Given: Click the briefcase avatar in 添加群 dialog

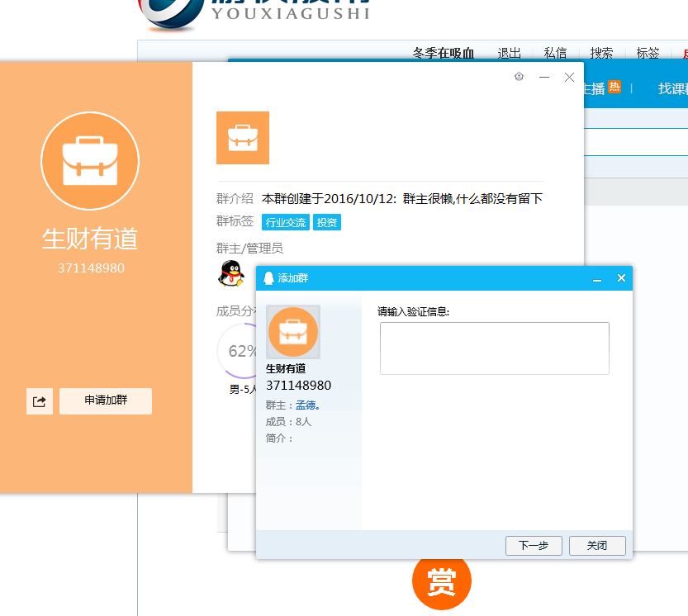Looking at the screenshot, I should [x=293, y=332].
